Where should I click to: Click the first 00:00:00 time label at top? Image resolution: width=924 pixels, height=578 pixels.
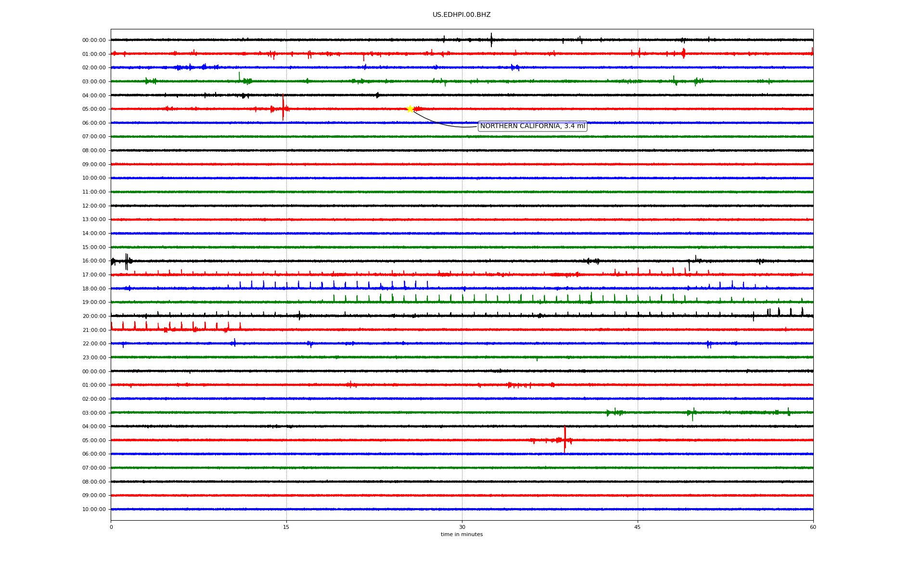(94, 40)
